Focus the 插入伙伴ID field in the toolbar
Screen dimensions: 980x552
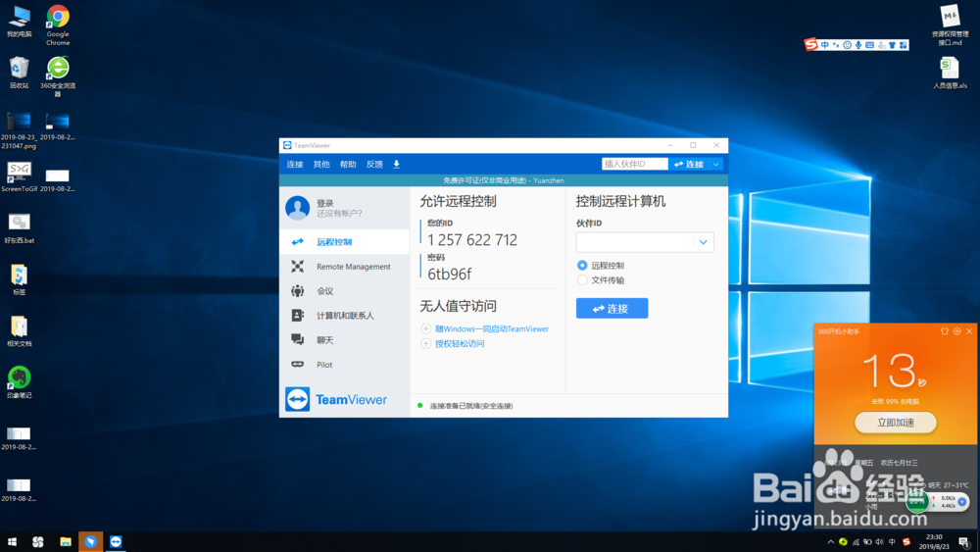tap(634, 164)
